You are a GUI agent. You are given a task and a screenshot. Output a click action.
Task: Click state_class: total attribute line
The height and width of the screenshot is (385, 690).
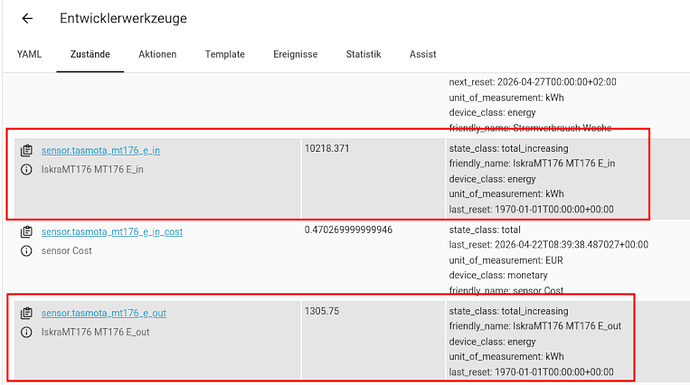[484, 230]
